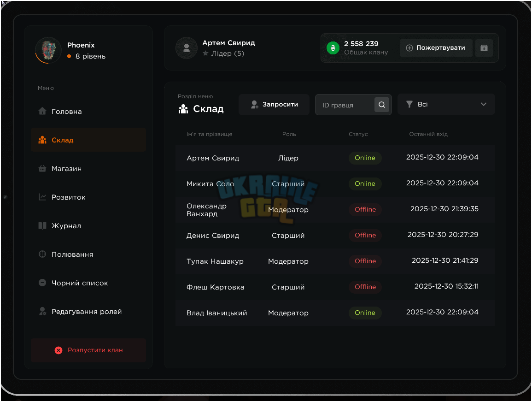Screen dimensions: 532x402
Task: Click member name Тупак Нашакур
Action: tap(215, 261)
